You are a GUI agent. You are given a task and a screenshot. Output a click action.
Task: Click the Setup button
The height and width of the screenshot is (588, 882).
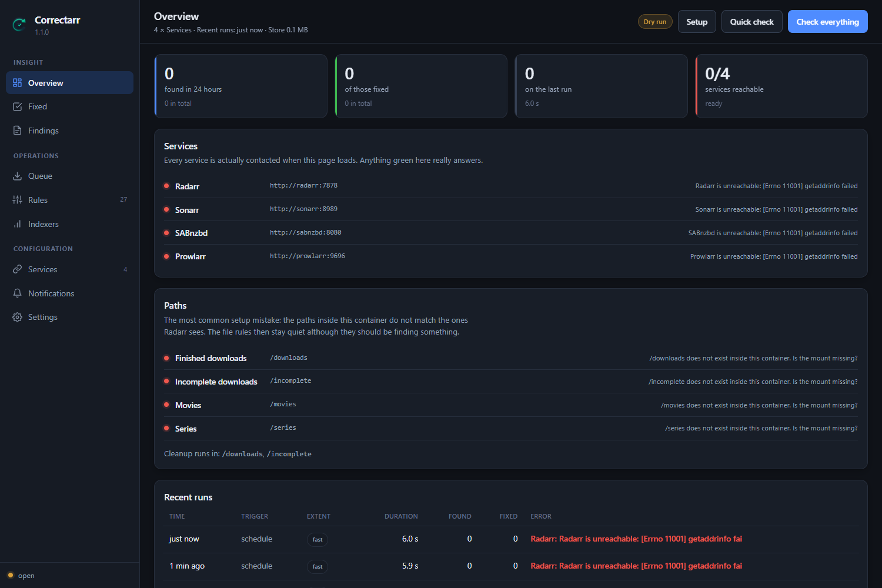tap(697, 22)
